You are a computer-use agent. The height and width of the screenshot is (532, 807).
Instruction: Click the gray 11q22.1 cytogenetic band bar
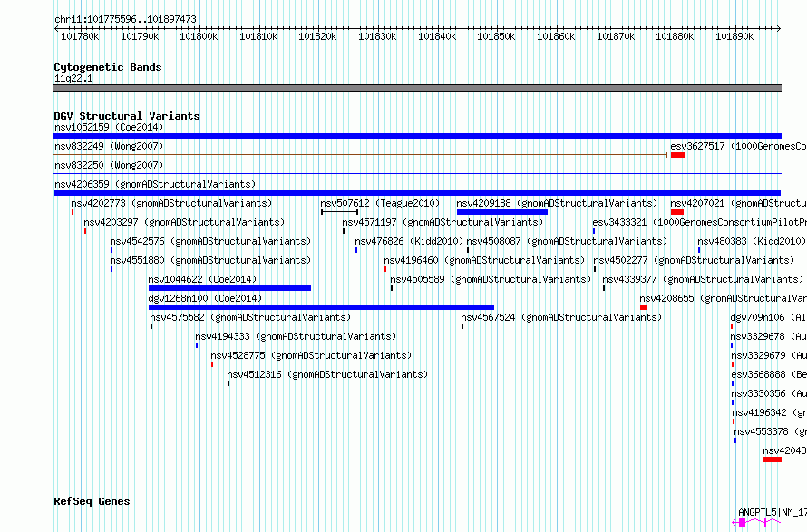point(417,88)
